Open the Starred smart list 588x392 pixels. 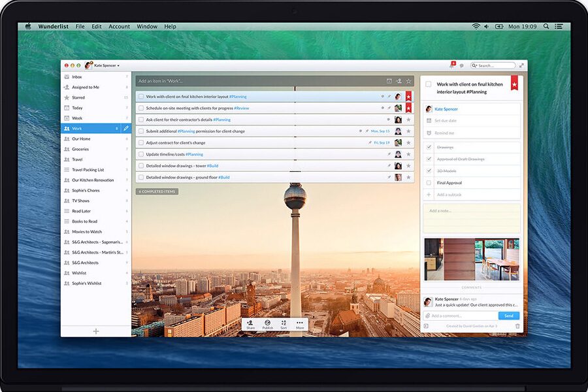[x=95, y=97]
